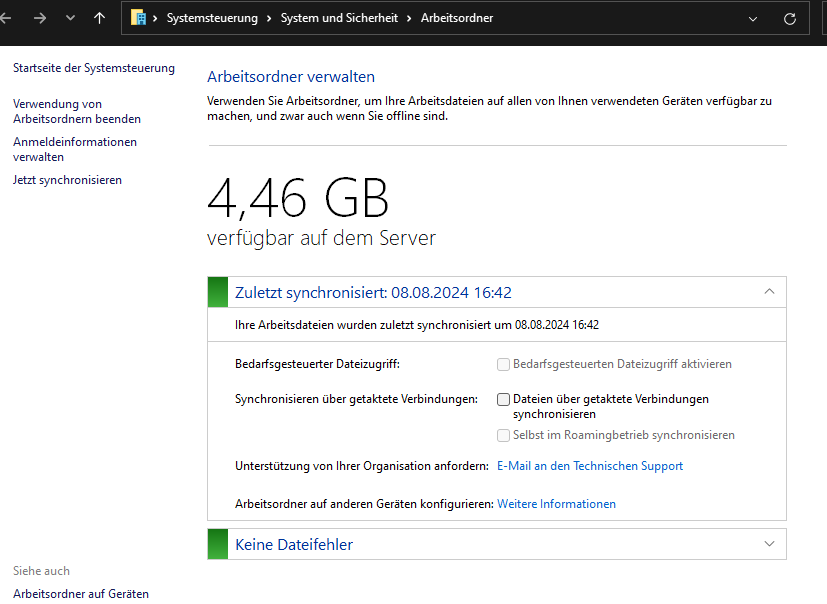Open the address bar history dropdown
Viewport: 827px width, 604px height.
[753, 19]
